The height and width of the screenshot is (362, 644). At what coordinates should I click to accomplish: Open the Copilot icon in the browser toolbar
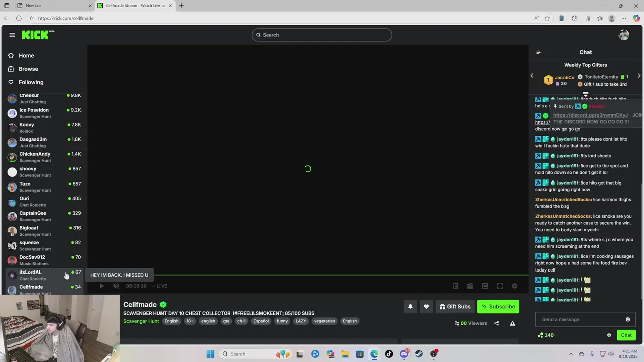(x=636, y=18)
